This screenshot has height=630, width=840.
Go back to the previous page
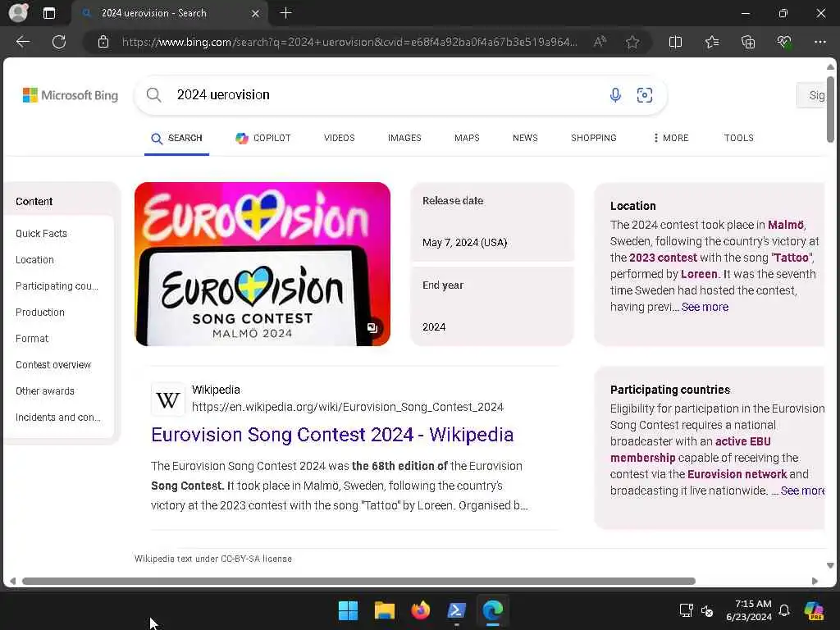coord(22,42)
